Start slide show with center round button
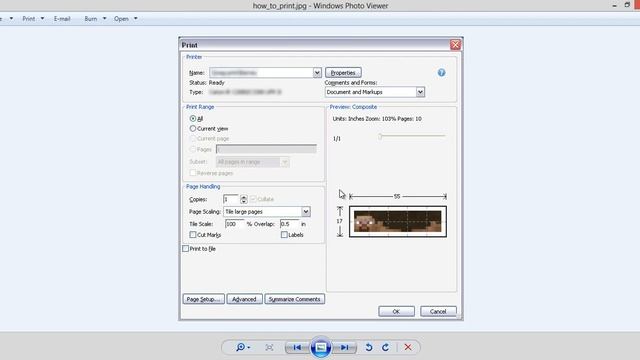 point(321,347)
